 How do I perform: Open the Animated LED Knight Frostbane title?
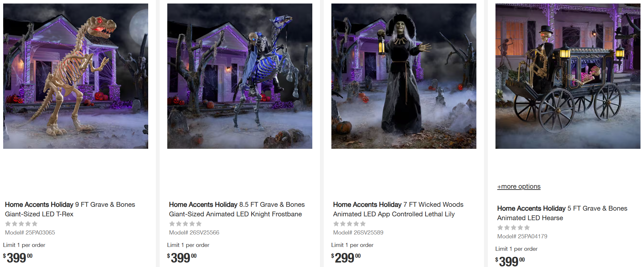pyautogui.click(x=237, y=209)
